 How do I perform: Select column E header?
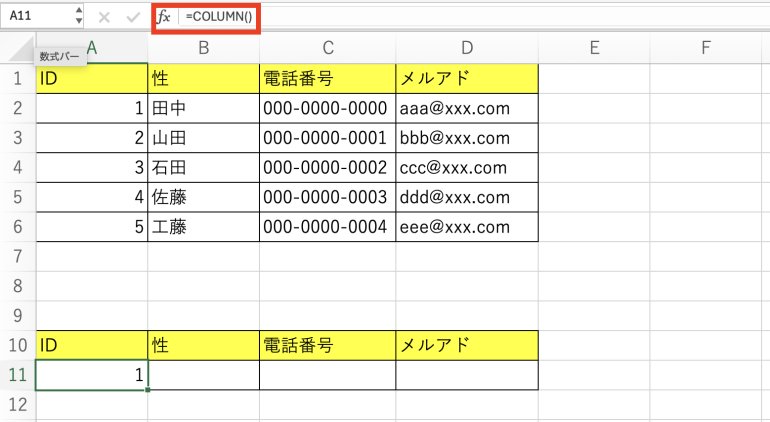pyautogui.click(x=594, y=48)
